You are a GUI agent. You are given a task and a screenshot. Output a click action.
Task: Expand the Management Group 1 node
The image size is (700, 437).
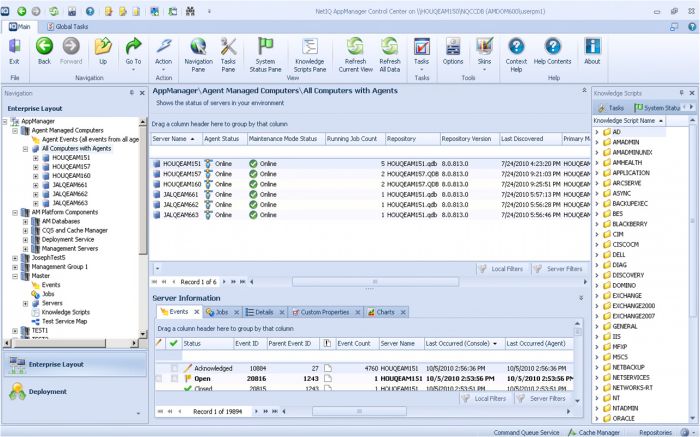(x=15, y=267)
